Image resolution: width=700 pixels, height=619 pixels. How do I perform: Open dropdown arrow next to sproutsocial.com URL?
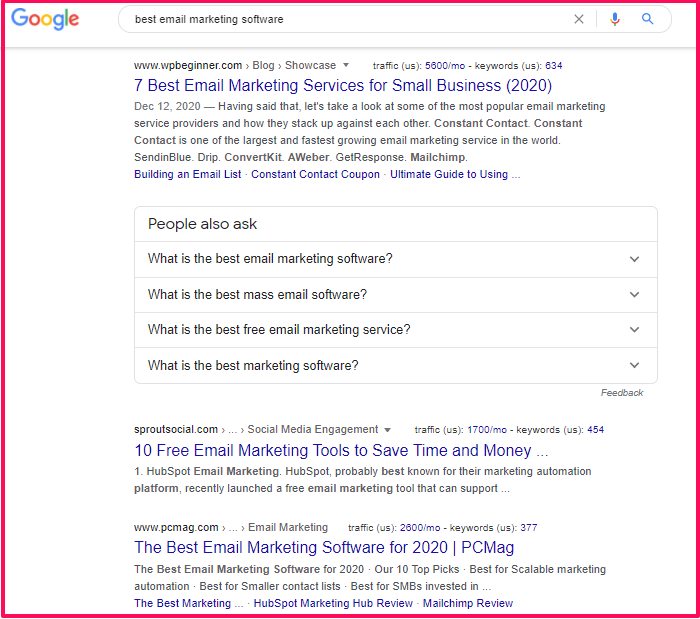tap(388, 430)
